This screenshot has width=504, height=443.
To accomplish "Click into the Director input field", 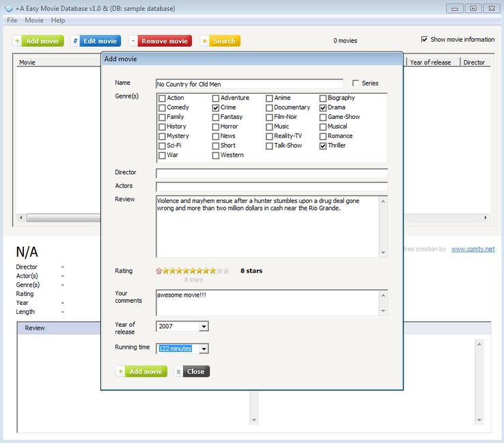I will (x=272, y=174).
